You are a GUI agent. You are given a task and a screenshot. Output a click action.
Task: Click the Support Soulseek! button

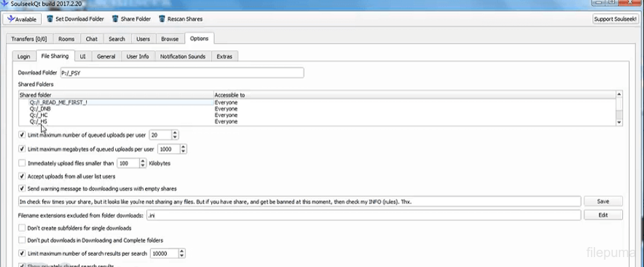(616, 19)
